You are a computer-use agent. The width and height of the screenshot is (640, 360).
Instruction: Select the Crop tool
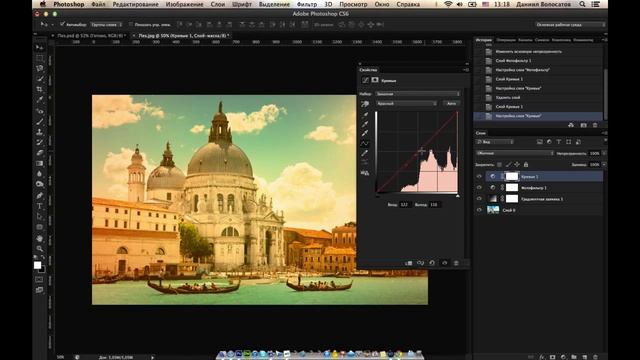pyautogui.click(x=40, y=89)
